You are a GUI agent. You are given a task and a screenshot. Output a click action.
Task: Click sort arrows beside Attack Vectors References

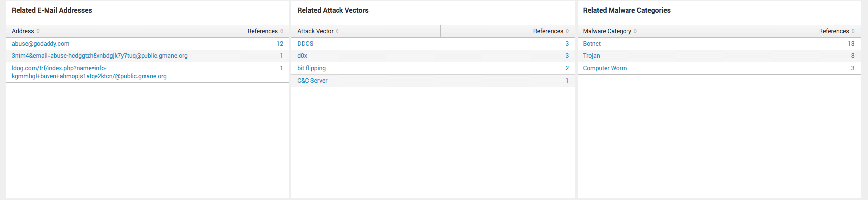[567, 31]
